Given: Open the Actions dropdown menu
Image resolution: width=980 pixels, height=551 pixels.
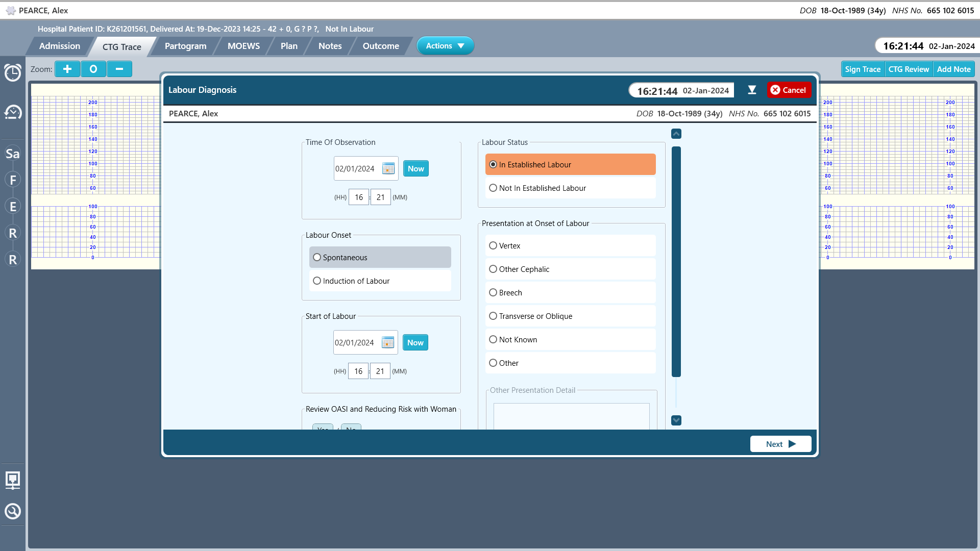Looking at the screenshot, I should tap(445, 46).
